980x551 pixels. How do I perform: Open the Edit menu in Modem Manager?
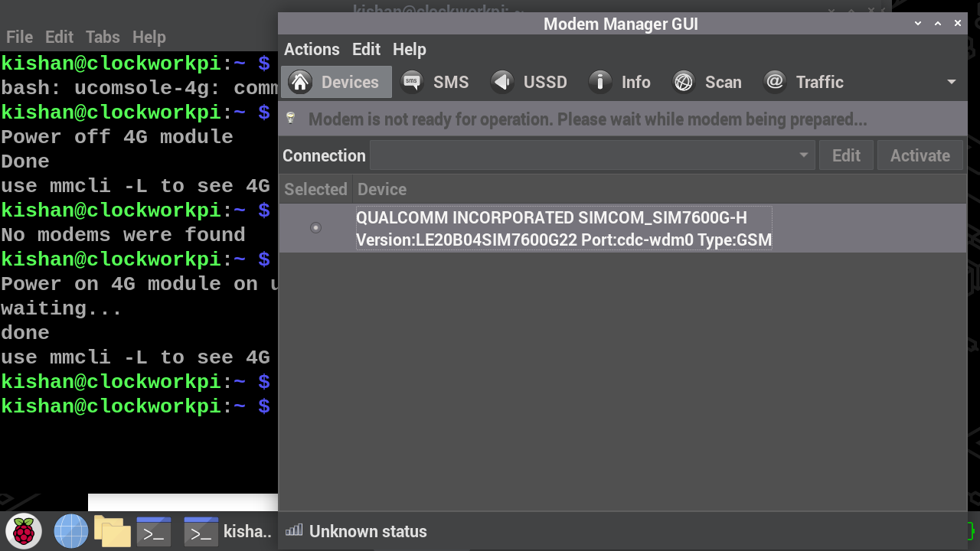tap(366, 49)
